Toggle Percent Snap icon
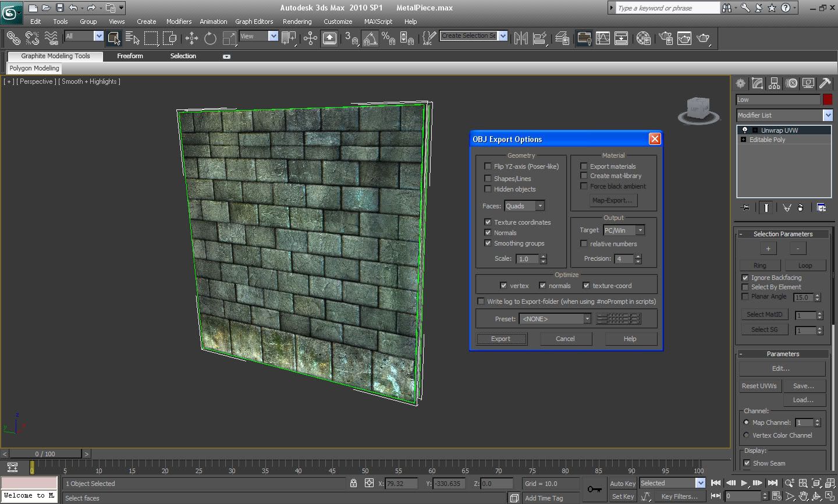 (389, 38)
